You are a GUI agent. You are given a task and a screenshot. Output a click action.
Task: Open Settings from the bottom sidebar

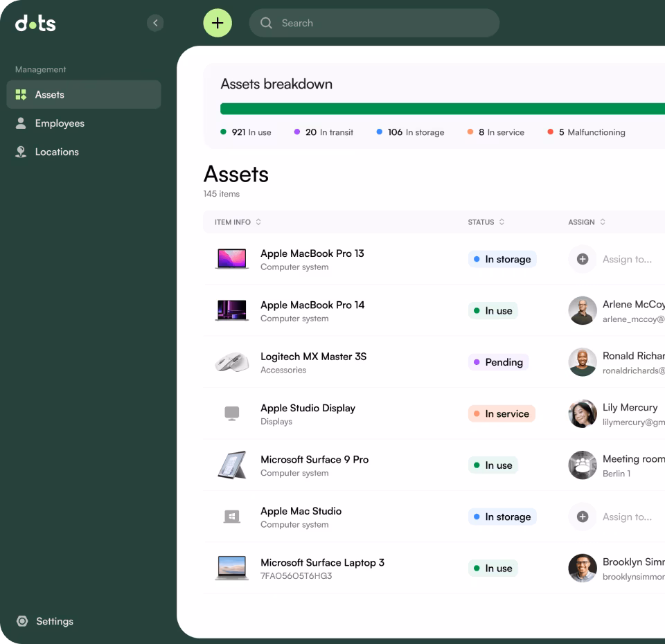tap(55, 621)
